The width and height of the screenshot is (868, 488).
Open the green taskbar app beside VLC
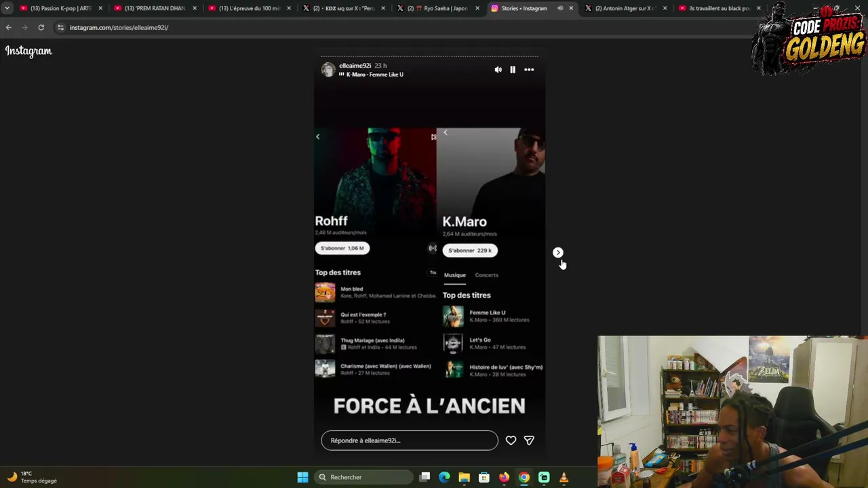click(x=544, y=477)
